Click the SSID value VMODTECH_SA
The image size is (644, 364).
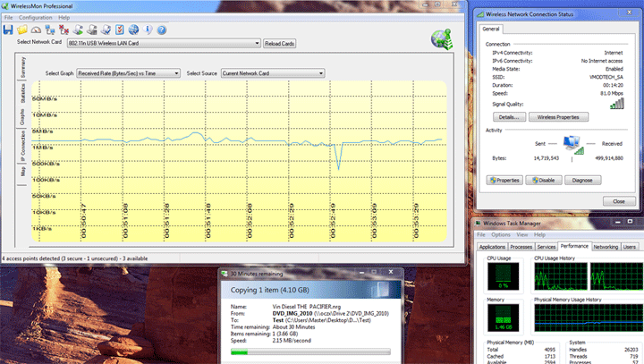606,77
